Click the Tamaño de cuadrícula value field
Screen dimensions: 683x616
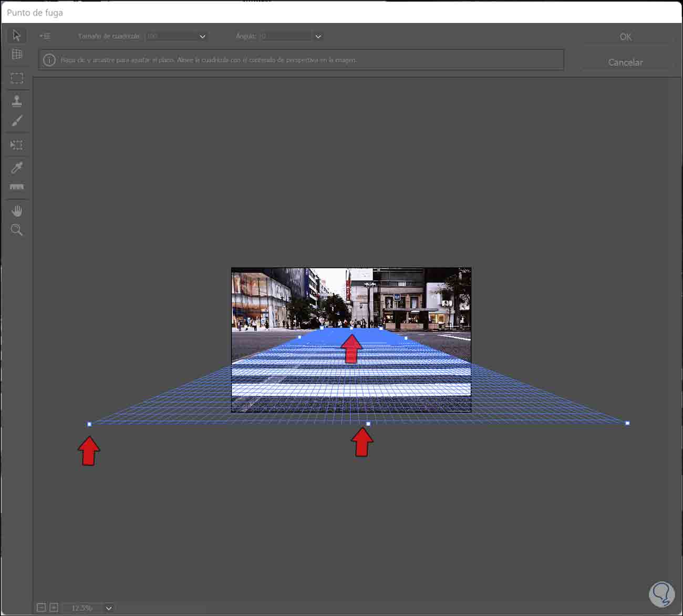(171, 36)
